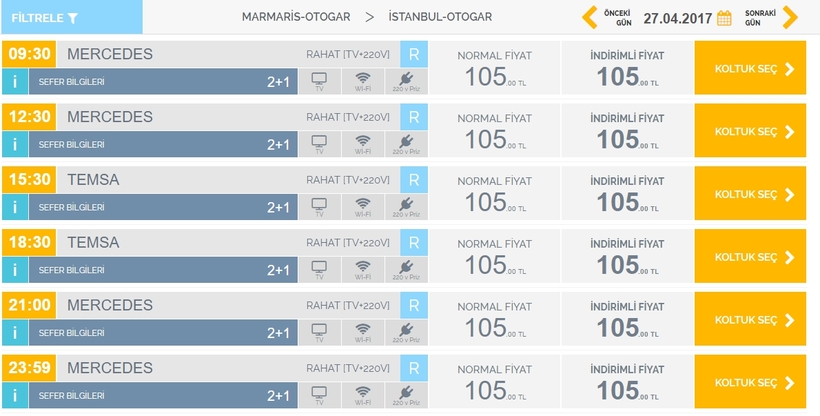820x416 pixels.
Task: Click the 21:00 departure time badge
Action: coord(29,305)
